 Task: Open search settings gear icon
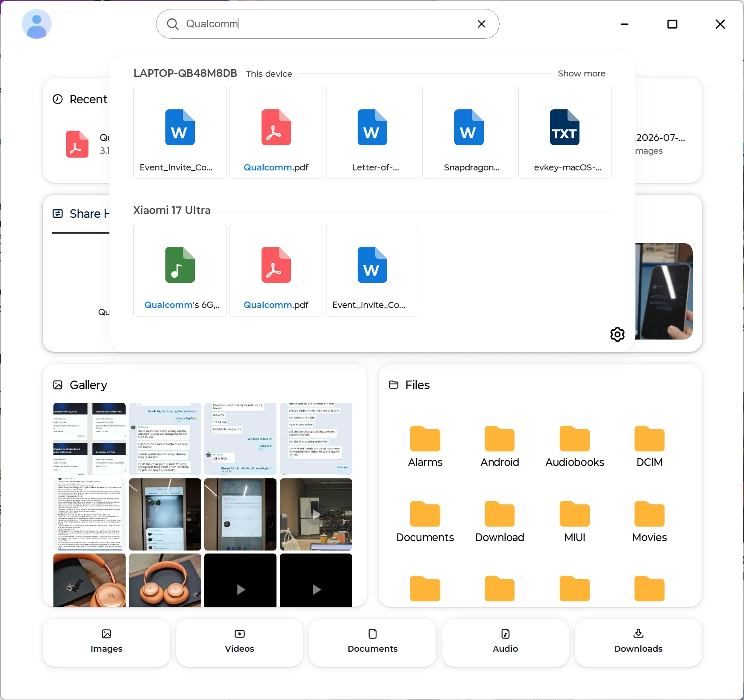[617, 334]
